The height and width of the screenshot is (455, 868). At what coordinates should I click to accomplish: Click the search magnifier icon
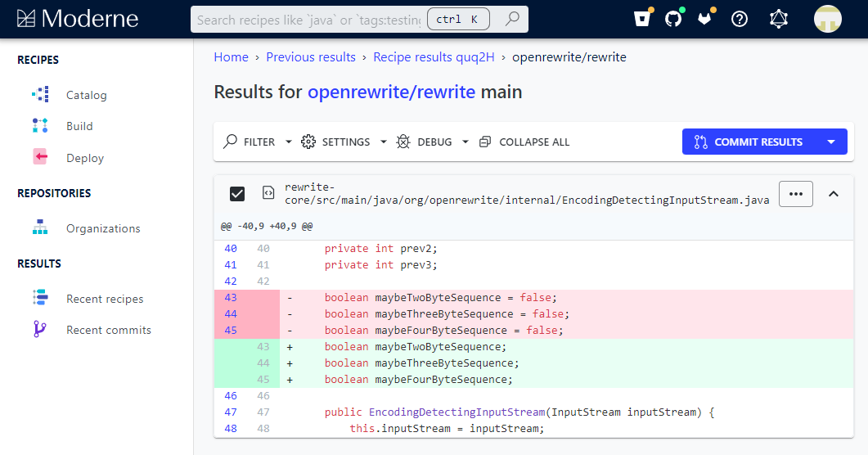[x=513, y=19]
